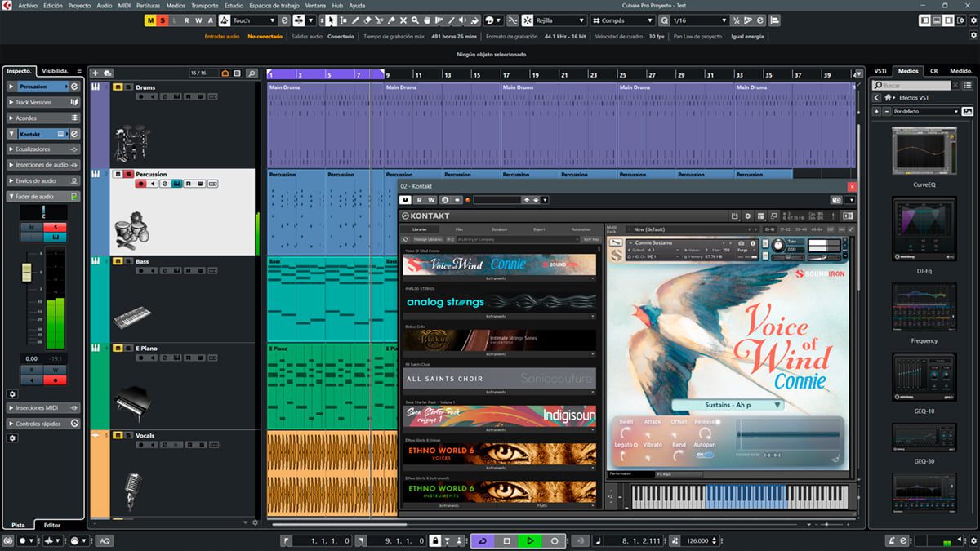Screen dimensions: 980x551
Task: Click the Pista tab button at bottom left
Action: click(17, 525)
